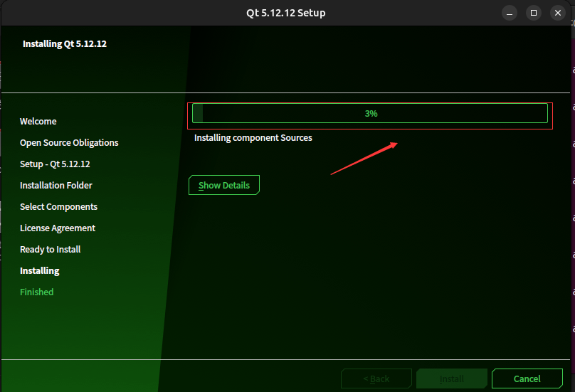Screen dimensions: 575x392
Task: Click the greyed-out Install button
Action: [x=452, y=378]
